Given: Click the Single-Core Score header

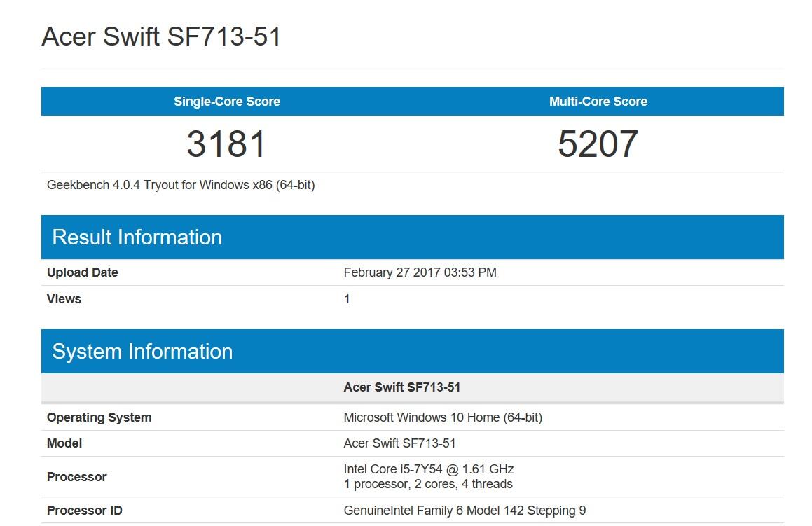Looking at the screenshot, I should click(227, 102).
